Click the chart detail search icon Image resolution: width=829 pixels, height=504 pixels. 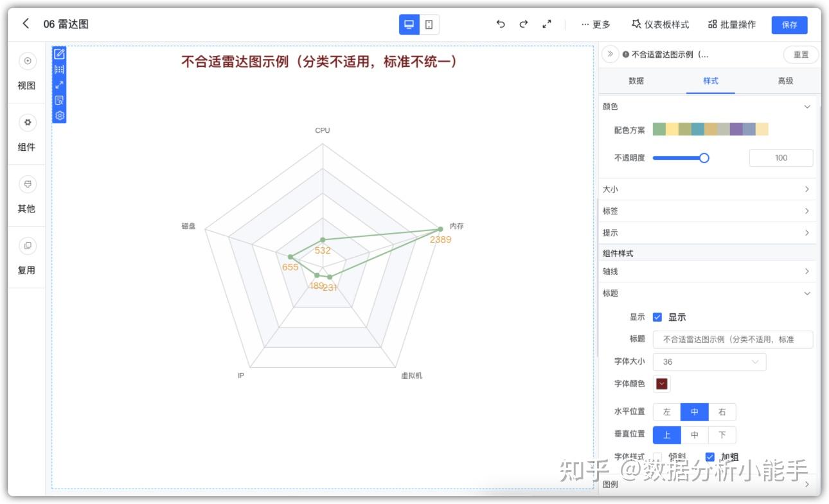tap(59, 100)
